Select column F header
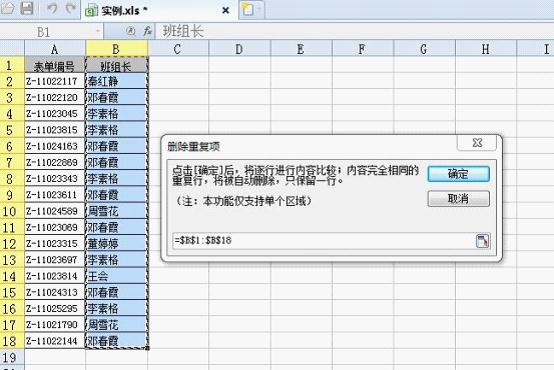The height and width of the screenshot is (370, 554). [363, 49]
